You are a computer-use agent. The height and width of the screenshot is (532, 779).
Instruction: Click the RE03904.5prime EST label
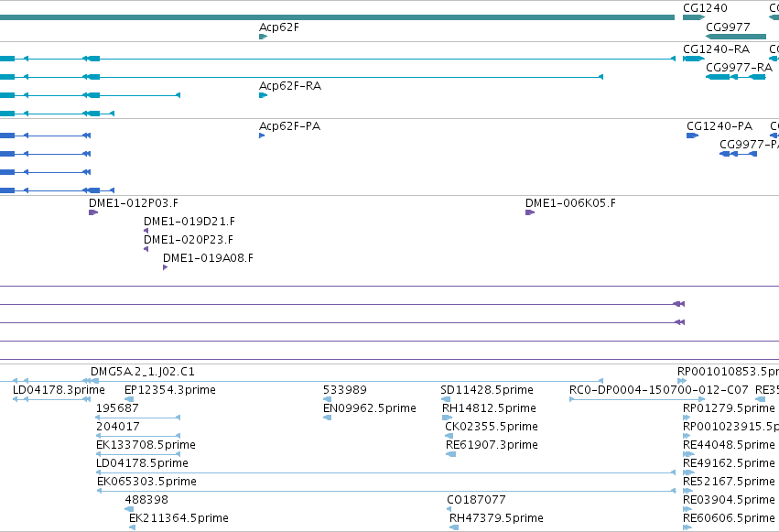tap(729, 500)
